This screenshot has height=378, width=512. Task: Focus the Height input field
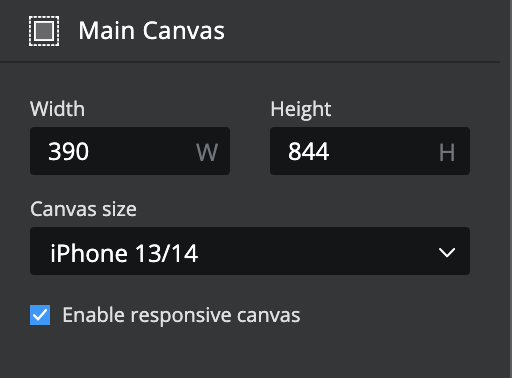370,151
